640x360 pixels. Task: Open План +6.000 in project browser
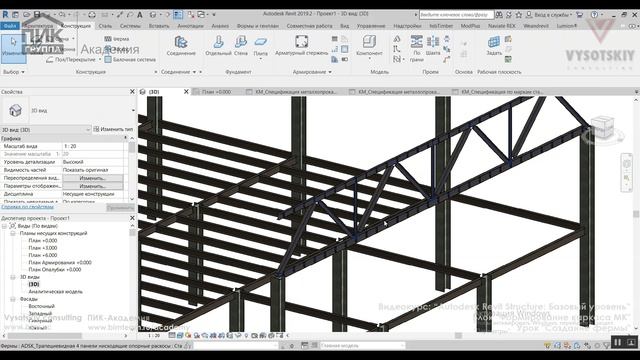(x=42, y=255)
